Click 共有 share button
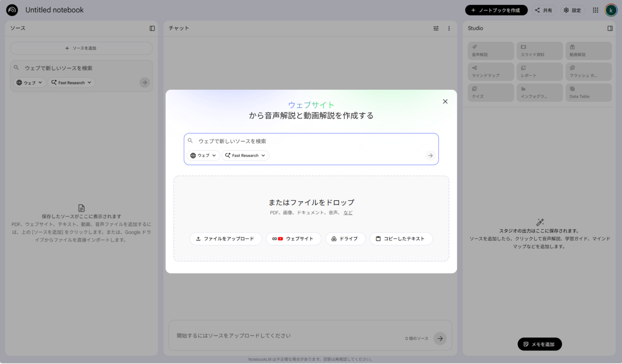 tap(544, 10)
